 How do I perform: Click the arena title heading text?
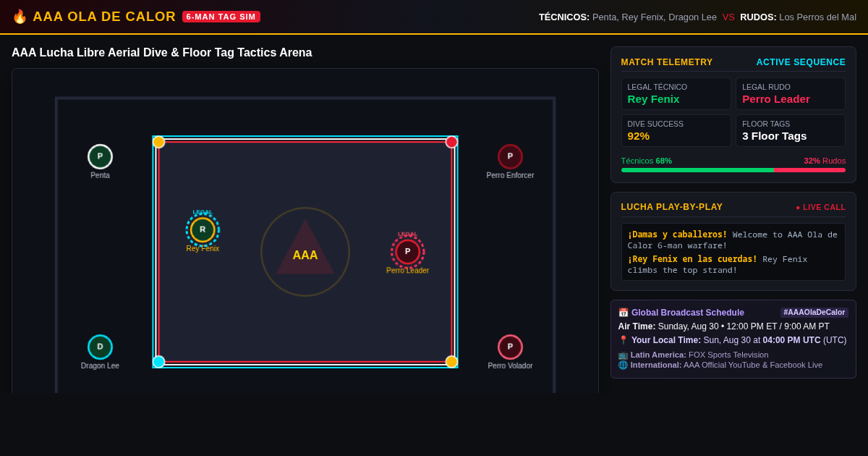coord(162,53)
